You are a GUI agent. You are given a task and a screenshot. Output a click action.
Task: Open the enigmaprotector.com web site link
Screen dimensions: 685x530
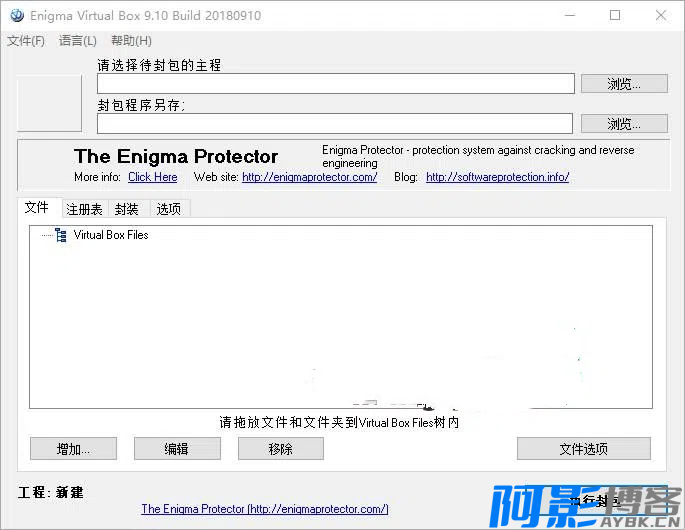[309, 177]
